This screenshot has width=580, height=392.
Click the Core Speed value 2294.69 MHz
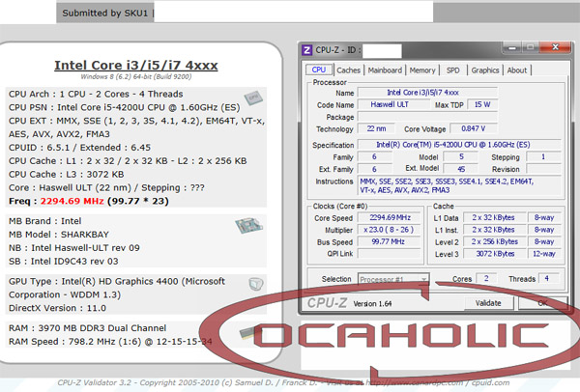pyautogui.click(x=390, y=217)
